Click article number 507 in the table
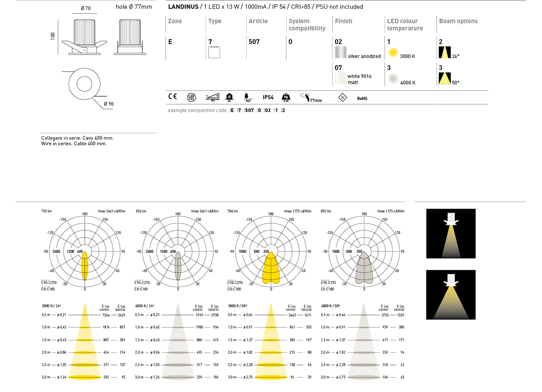This screenshot has width=542, height=392. click(x=254, y=42)
